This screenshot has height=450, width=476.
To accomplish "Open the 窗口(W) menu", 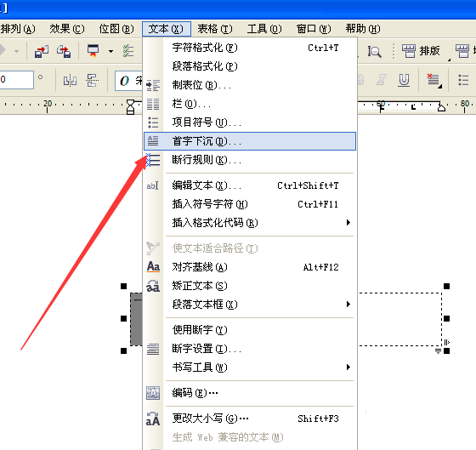I will (x=314, y=29).
